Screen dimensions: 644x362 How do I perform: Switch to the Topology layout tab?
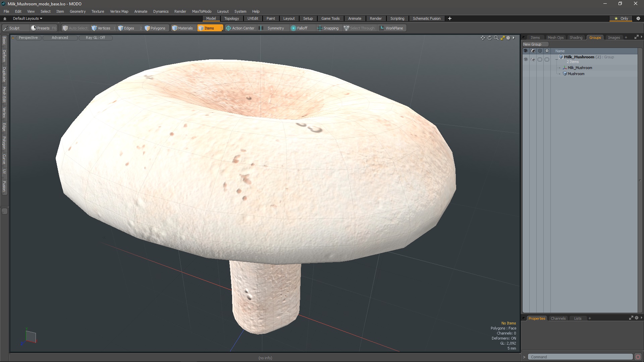click(231, 18)
